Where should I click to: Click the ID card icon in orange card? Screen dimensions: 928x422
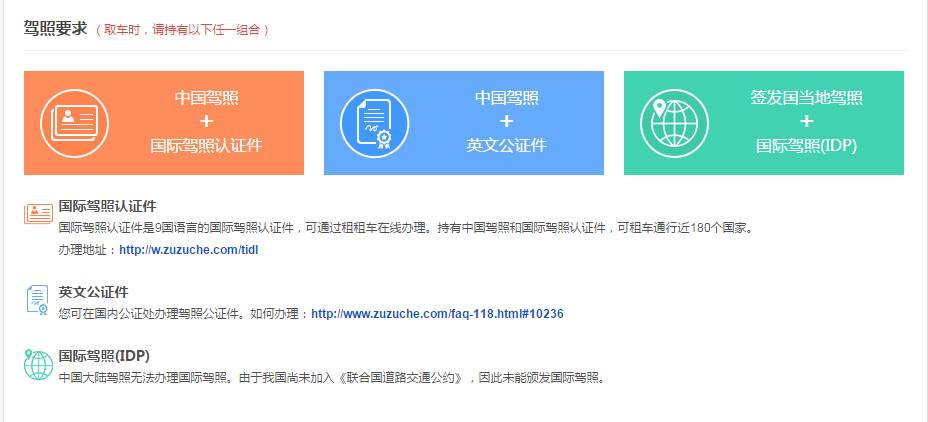coord(75,123)
